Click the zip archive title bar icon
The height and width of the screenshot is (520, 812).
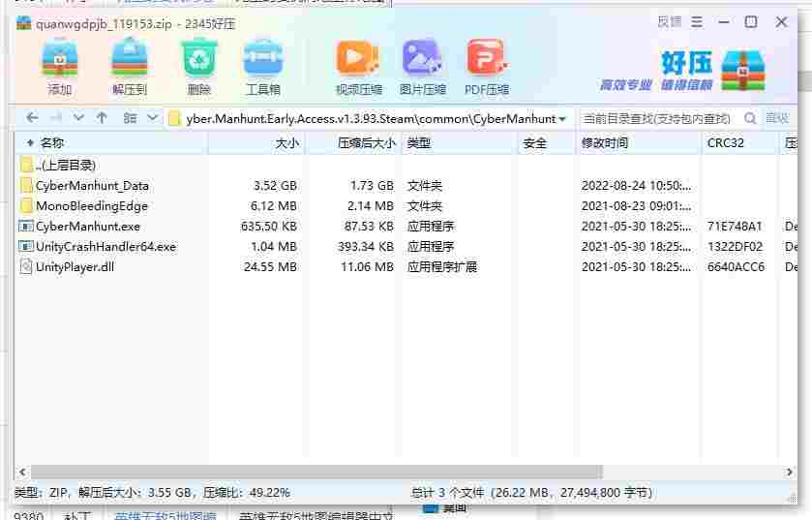tap(24, 23)
